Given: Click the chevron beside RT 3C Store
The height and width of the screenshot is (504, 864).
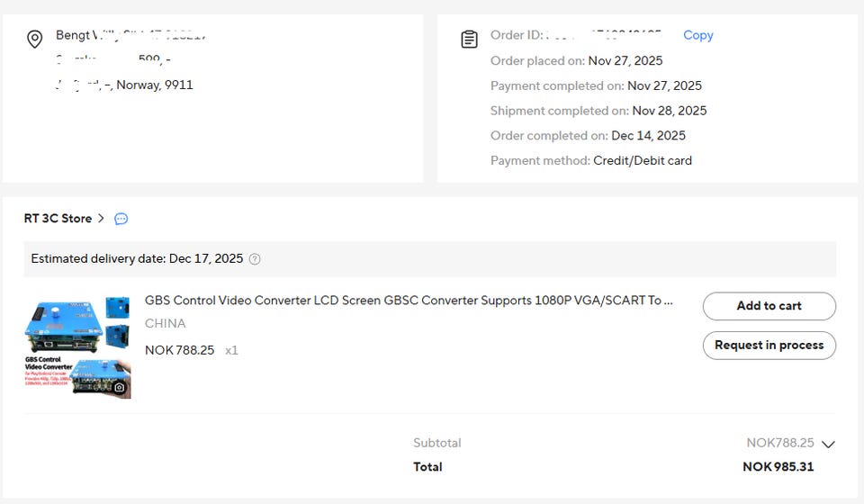Looking at the screenshot, I should coord(102,219).
